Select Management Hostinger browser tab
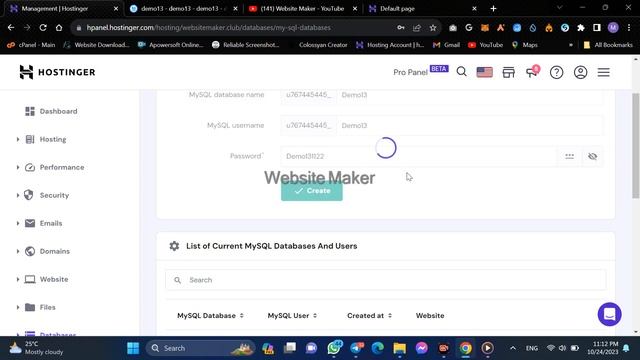Image resolution: width=640 pixels, height=360 pixels. [x=63, y=9]
